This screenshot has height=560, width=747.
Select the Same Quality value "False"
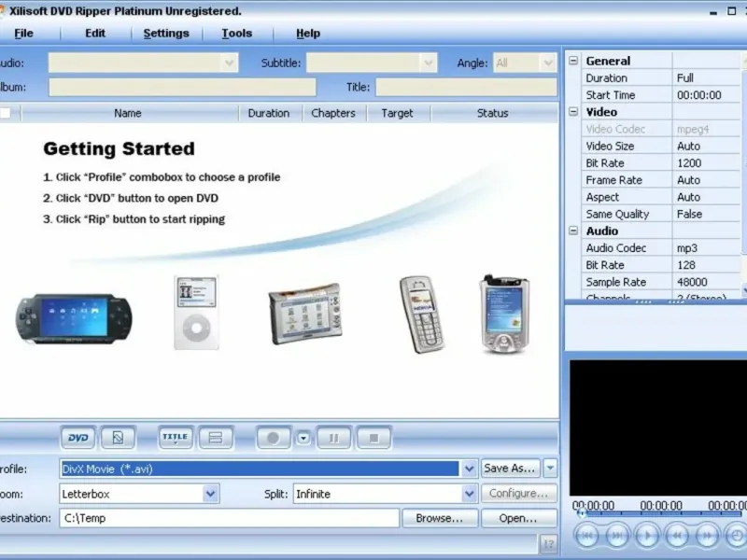click(707, 214)
